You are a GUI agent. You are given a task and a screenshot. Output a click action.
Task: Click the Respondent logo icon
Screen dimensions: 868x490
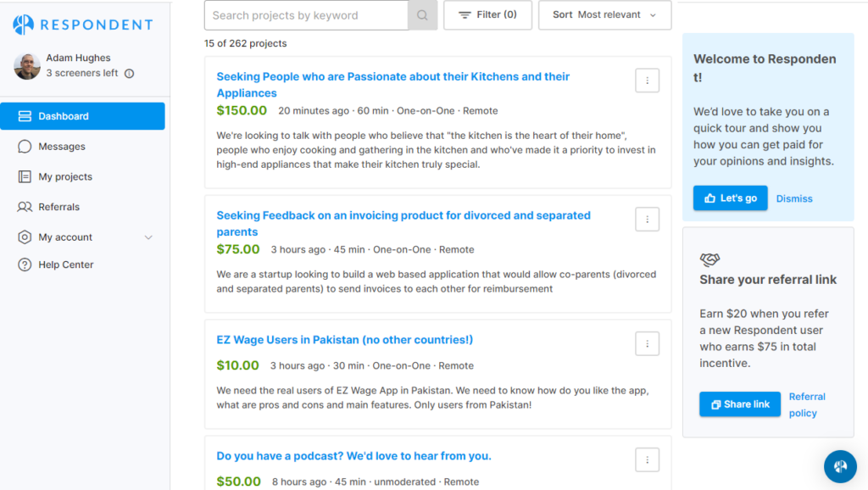(24, 25)
